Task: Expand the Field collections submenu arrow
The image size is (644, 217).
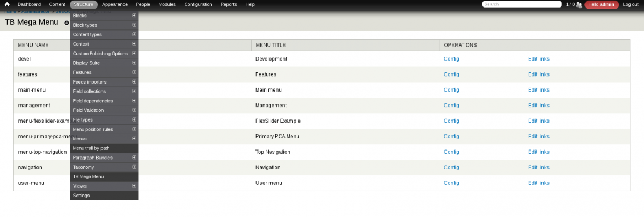Action: coord(134,91)
